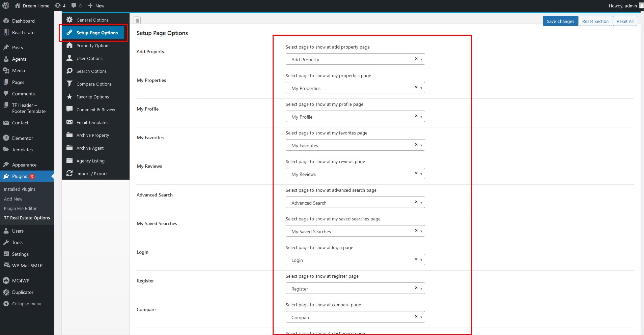Screen dimensions: 644x335
Task: Open the Comment & Review tab
Action: 95,110
